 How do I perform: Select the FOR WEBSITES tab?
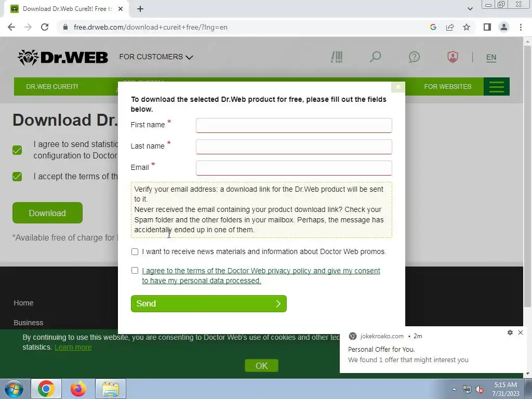447,87
